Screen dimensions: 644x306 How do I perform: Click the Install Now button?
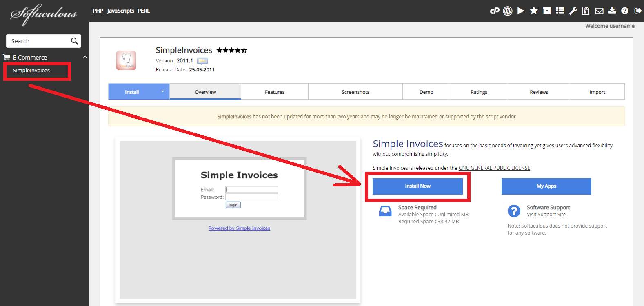pos(417,186)
